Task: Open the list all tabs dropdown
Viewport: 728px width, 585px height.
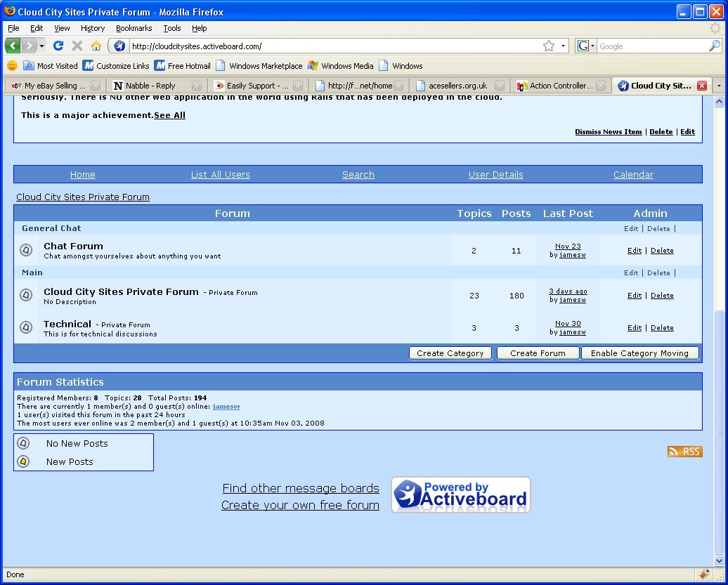Action: click(x=718, y=86)
